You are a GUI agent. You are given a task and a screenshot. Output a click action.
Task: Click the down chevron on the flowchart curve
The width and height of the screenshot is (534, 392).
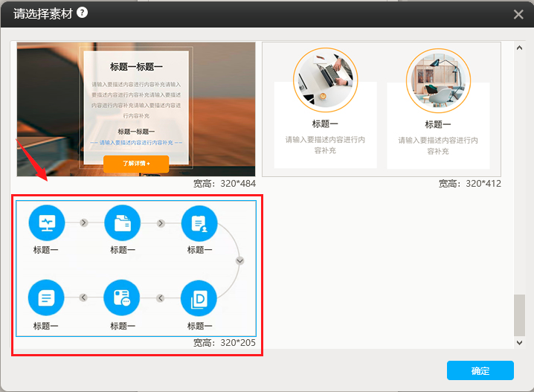coord(239,260)
